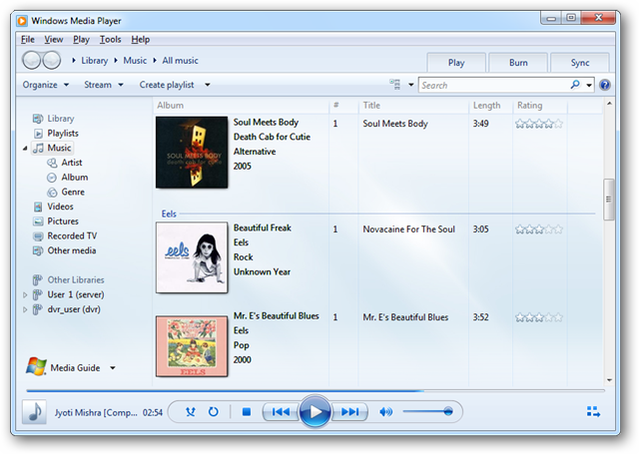Open the search options dropdown arrow
Viewport: 639px width, 454px height.
pos(589,85)
